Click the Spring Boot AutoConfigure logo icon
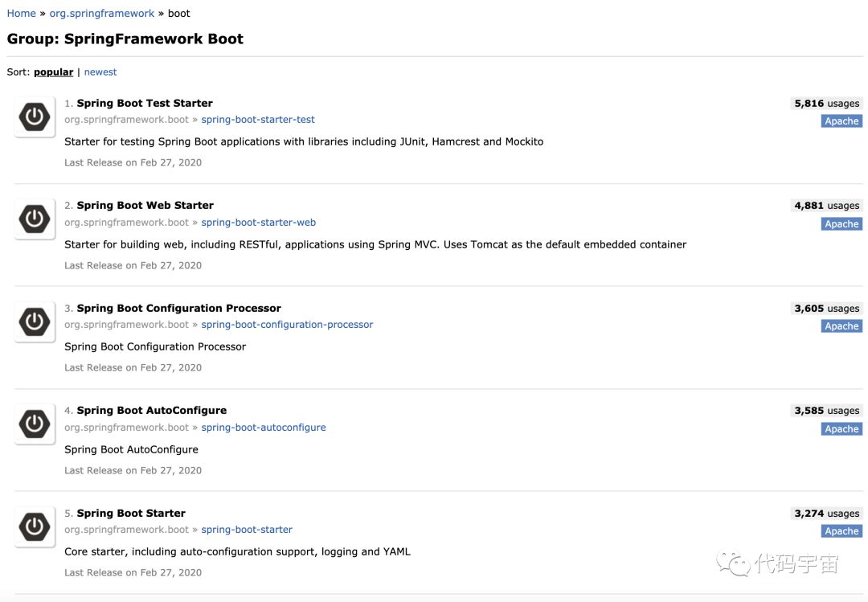Screen dimensions: 868x602 coord(34,424)
